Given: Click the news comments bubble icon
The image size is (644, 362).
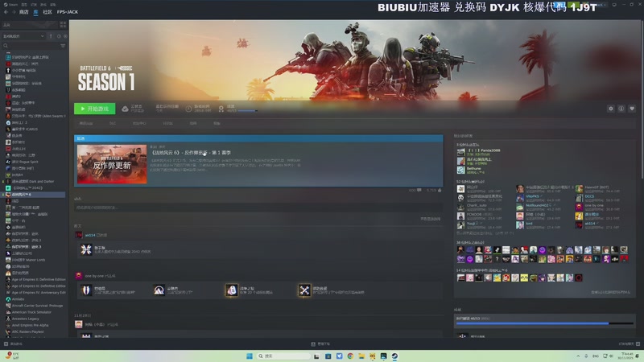Looking at the screenshot, I should pos(419,191).
